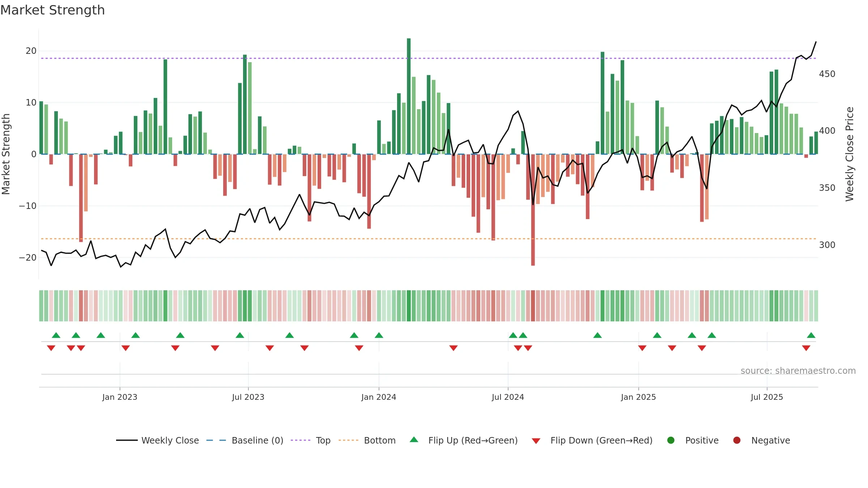Click the orange dotted Bottom threshold line
Screen dimensions: 868x488
point(429,239)
